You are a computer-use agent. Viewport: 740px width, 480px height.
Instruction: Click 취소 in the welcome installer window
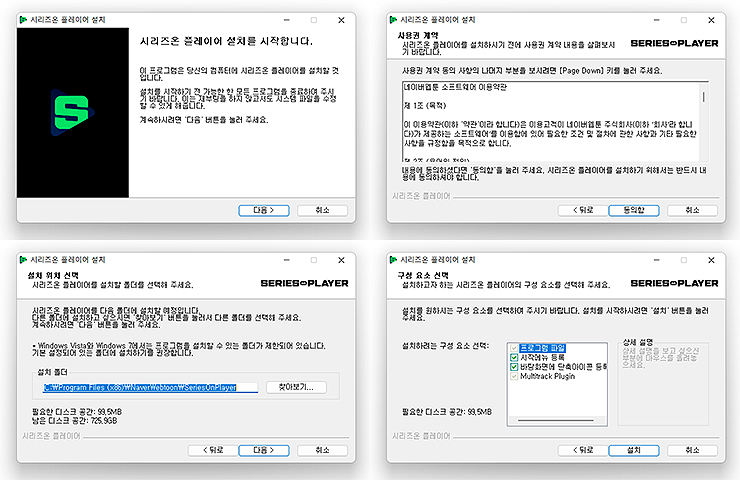(x=322, y=210)
